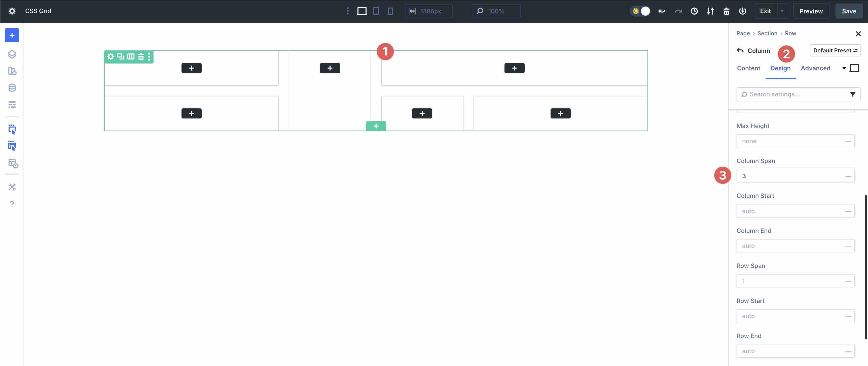Open the column settings gear icon
868x366 pixels.
pos(111,56)
